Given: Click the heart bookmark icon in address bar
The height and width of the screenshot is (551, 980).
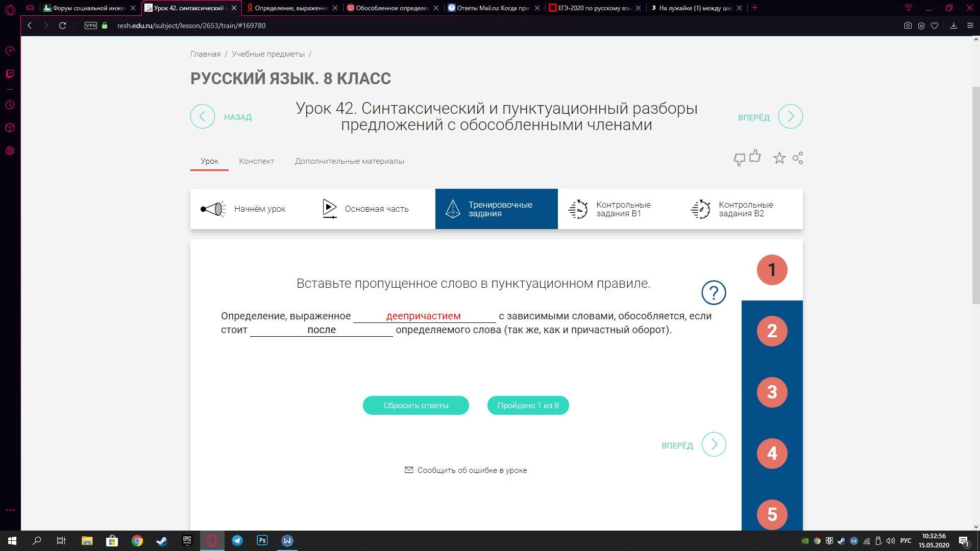Looking at the screenshot, I should 935,26.
